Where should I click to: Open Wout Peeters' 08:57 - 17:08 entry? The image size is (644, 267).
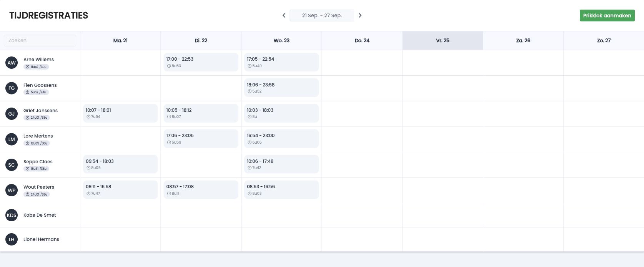pyautogui.click(x=201, y=190)
